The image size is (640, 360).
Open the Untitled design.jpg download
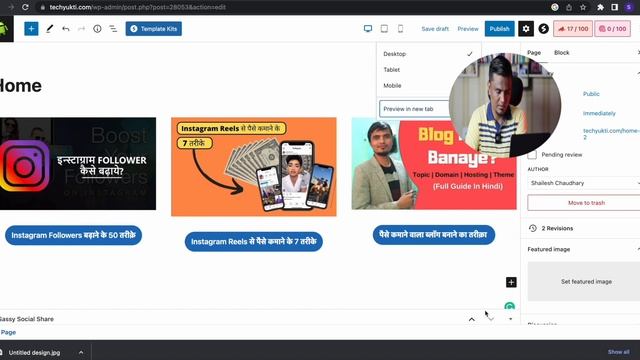[34, 352]
